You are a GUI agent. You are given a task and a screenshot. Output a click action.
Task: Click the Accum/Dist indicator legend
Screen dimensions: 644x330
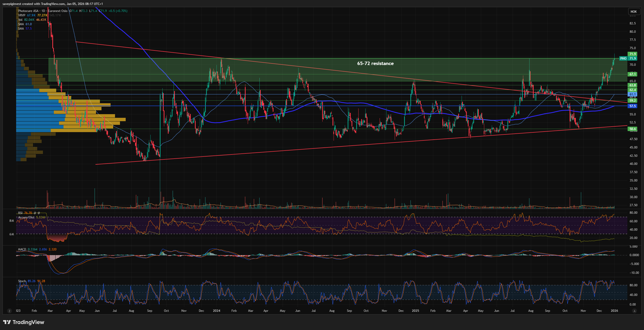coord(26,217)
